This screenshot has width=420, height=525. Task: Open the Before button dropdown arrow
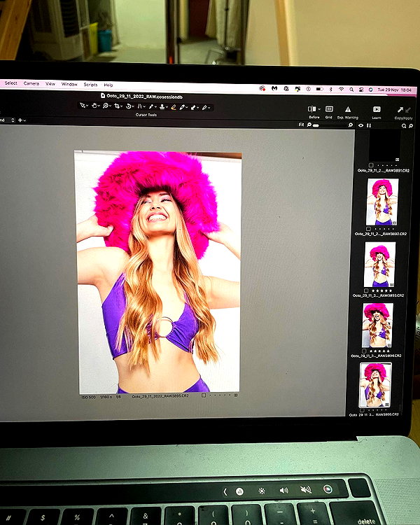click(x=319, y=109)
